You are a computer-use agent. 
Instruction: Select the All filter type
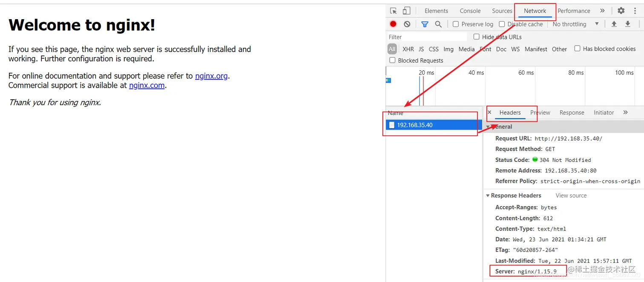point(392,49)
